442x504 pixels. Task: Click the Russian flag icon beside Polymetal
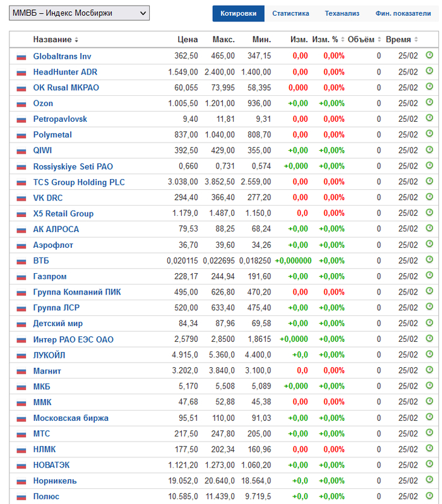coord(21,136)
